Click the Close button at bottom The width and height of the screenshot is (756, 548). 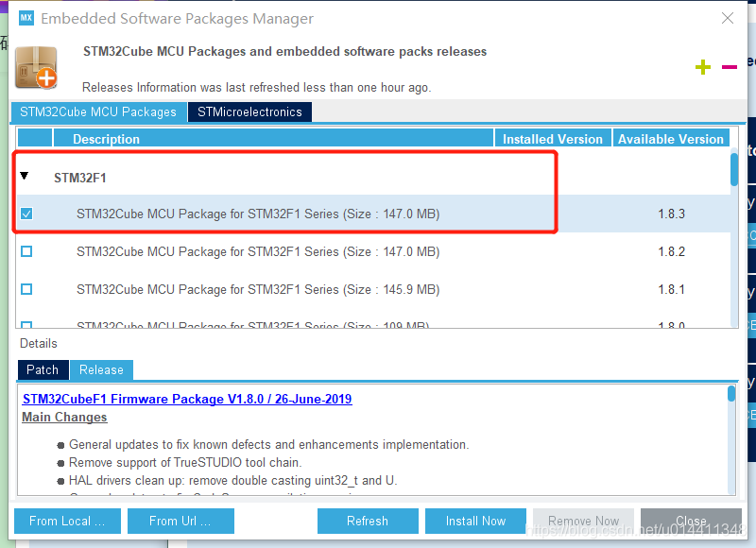click(691, 521)
